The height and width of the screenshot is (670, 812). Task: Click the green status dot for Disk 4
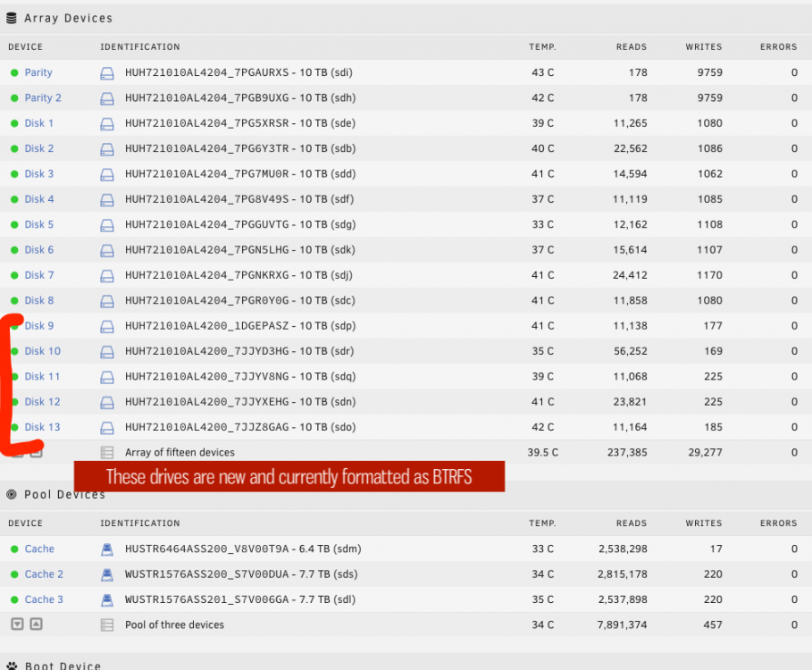14,200
